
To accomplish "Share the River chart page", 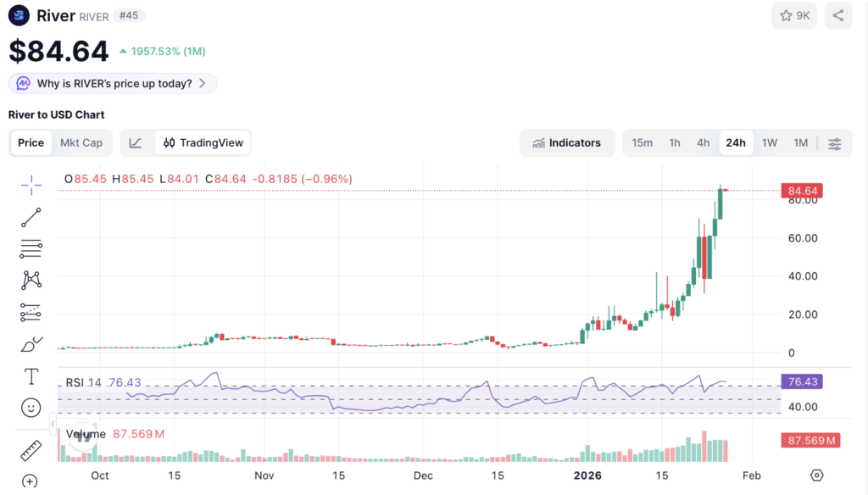I will [838, 15].
